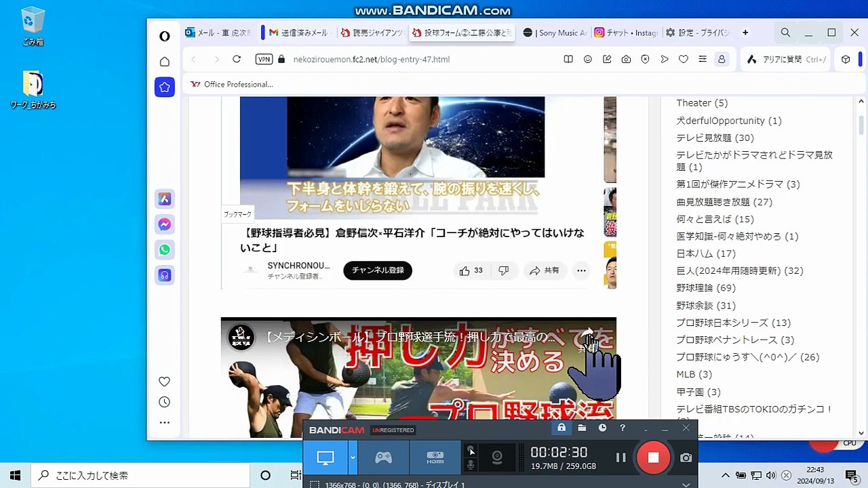Reload the current page
This screenshot has height=488, width=868.
click(x=237, y=59)
